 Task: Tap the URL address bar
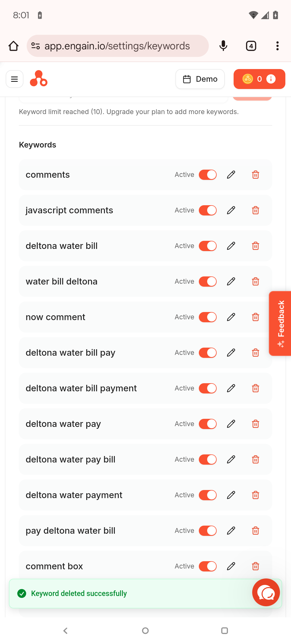[118, 46]
